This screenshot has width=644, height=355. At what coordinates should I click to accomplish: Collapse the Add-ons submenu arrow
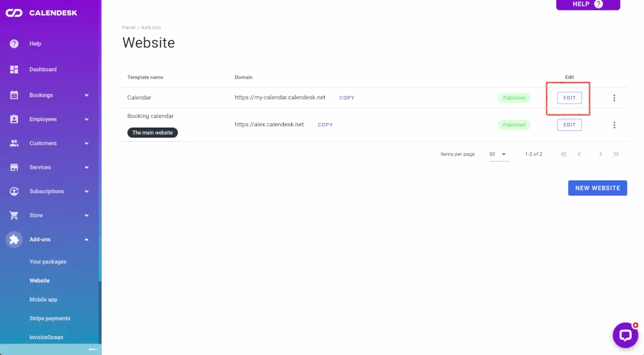coord(86,240)
